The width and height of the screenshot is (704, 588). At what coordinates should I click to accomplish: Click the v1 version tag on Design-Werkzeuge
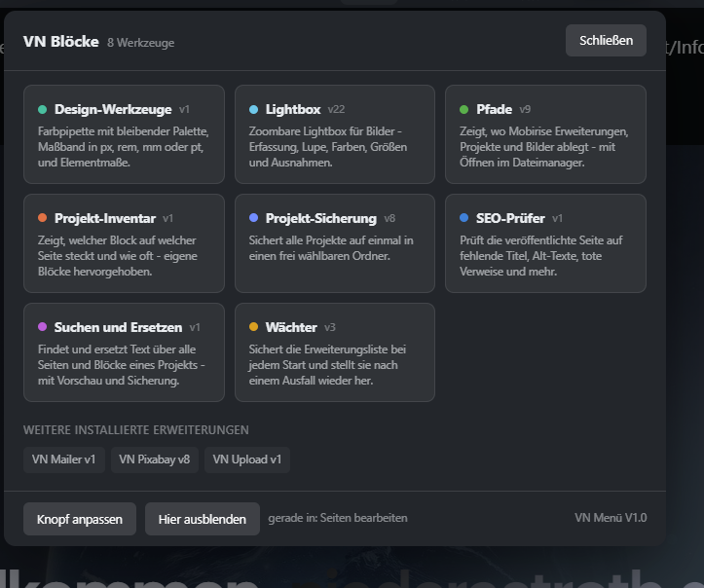point(184,110)
